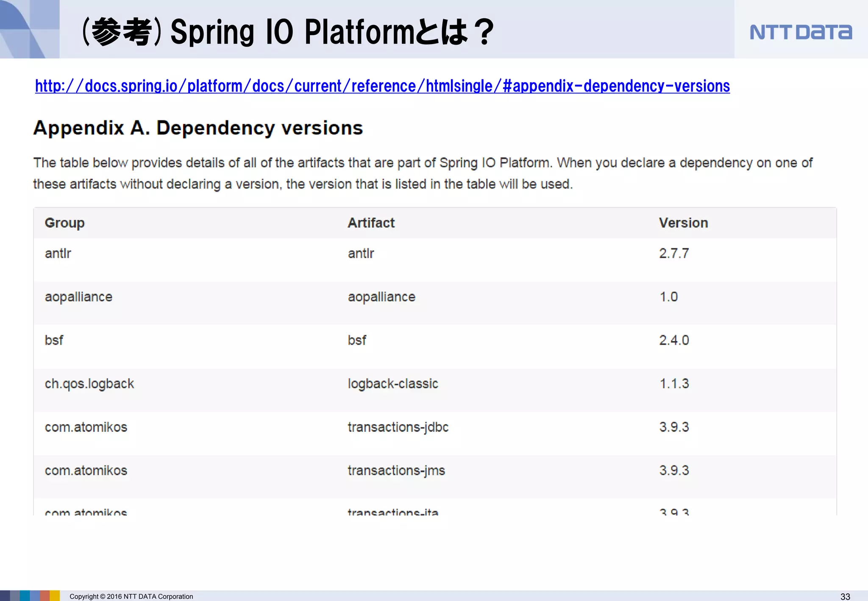Select version '1.0' cell

click(x=668, y=297)
